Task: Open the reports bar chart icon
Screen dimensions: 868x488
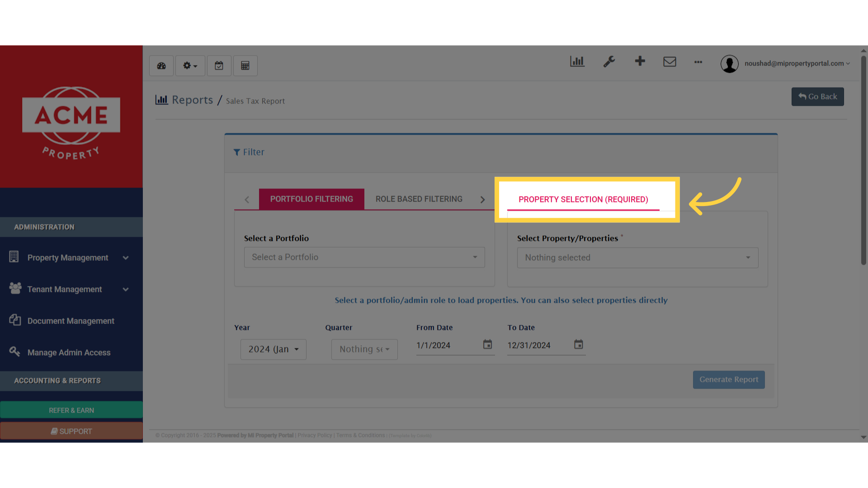Action: (577, 61)
